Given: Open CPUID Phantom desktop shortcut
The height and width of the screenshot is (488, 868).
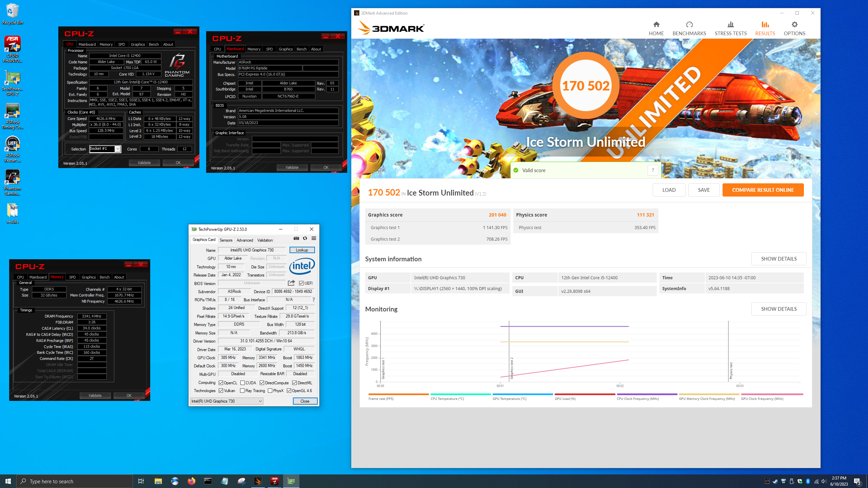Looking at the screenshot, I should tap(13, 49).
